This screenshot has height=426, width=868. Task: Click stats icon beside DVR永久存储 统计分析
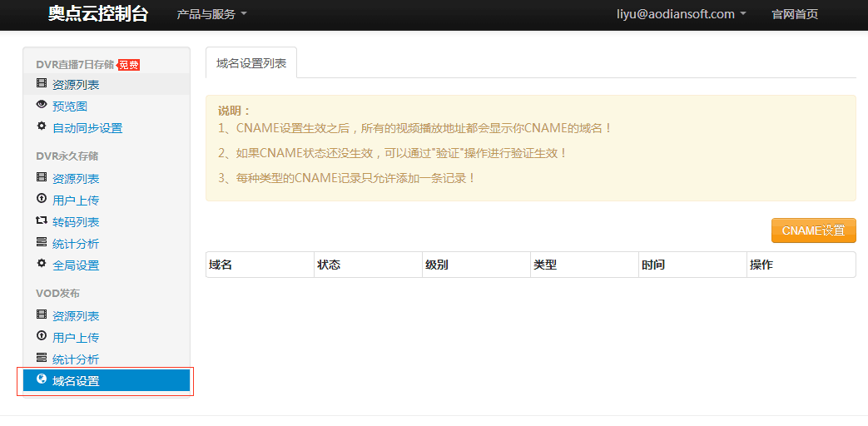click(x=42, y=242)
